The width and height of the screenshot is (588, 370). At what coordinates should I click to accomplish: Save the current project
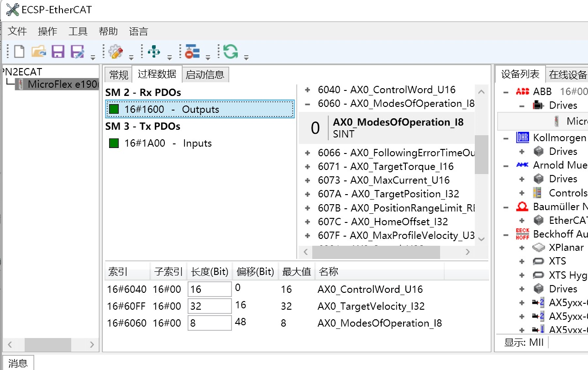point(58,51)
